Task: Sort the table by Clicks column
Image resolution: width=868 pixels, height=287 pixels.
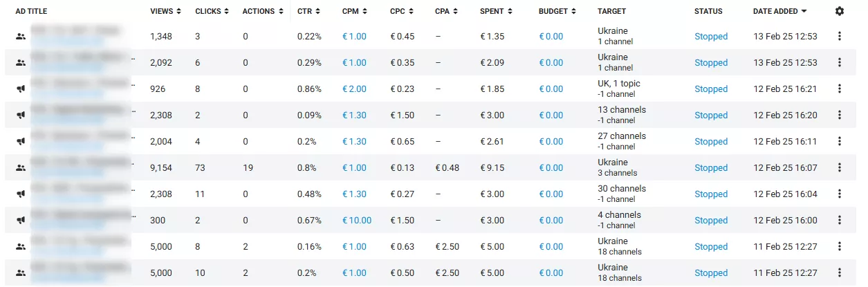Action: point(212,11)
